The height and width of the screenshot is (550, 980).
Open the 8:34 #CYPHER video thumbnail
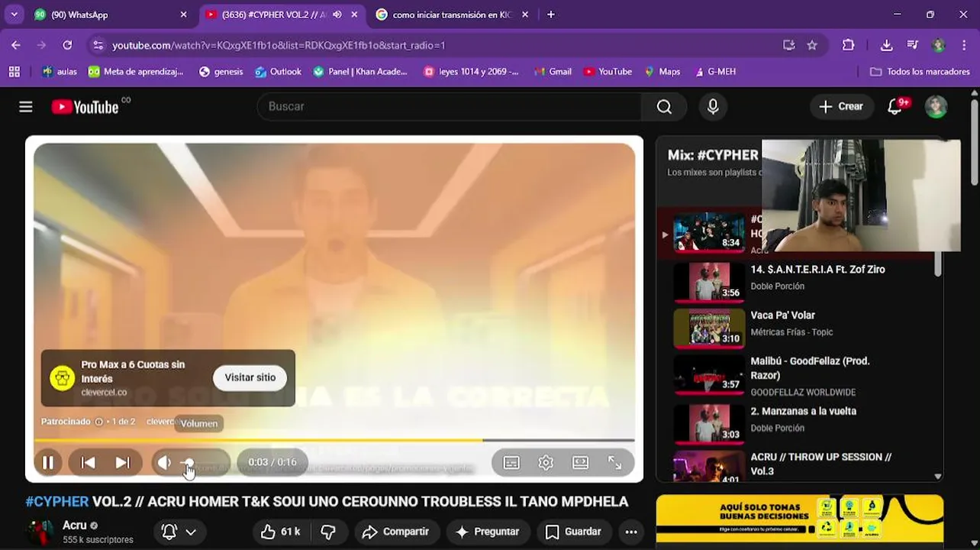(709, 232)
